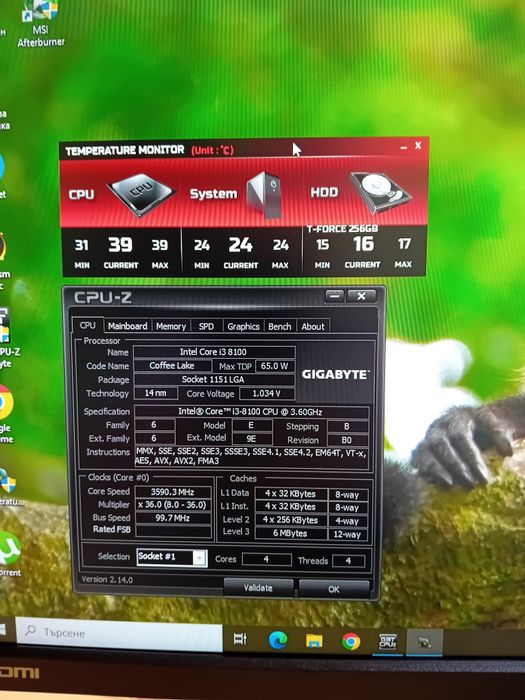Image resolution: width=525 pixels, height=700 pixels.
Task: Click the Level 3 6 MBytes value
Action: pyautogui.click(x=291, y=533)
